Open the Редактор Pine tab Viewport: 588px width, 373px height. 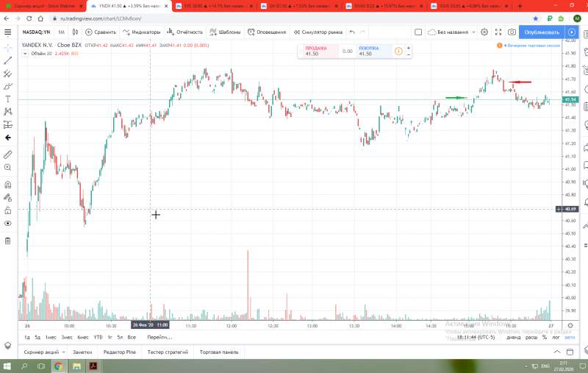(120, 352)
